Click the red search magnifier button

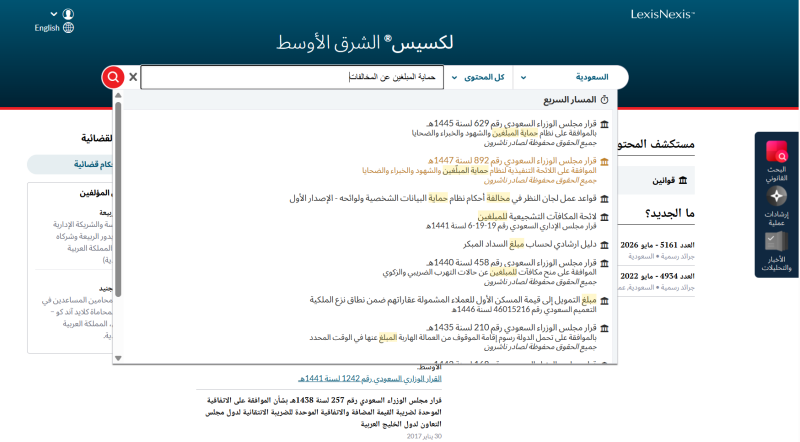(x=113, y=77)
